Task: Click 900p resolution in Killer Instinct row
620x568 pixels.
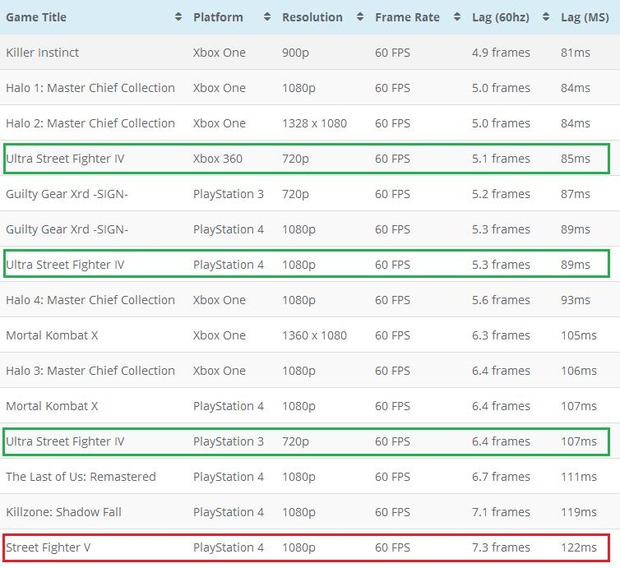Action: [295, 53]
